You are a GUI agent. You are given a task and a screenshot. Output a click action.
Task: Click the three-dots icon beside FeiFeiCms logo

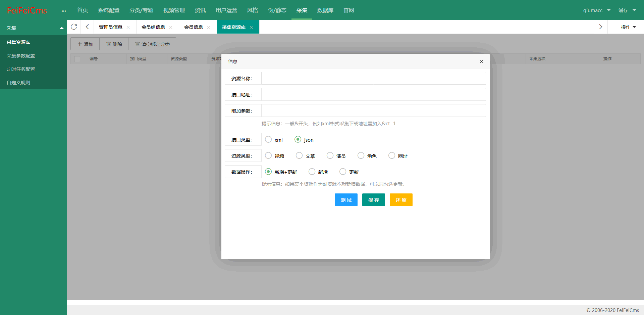point(64,11)
